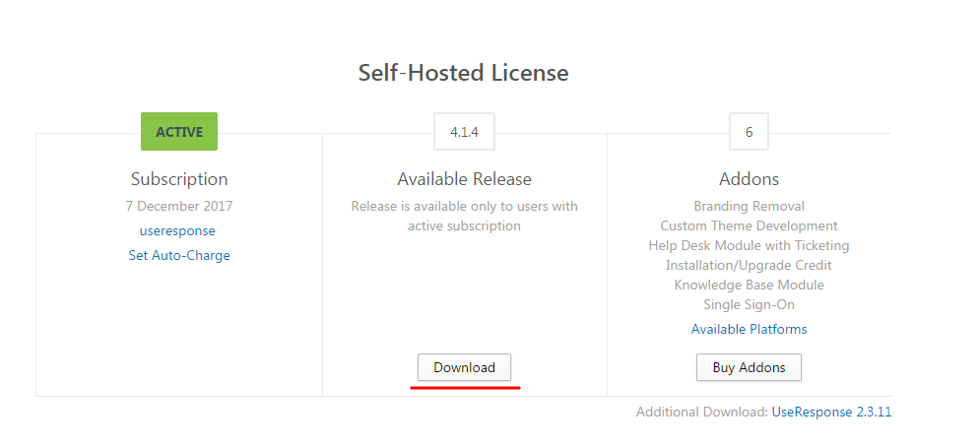Click the 7 December 2017 date text

[x=179, y=206]
